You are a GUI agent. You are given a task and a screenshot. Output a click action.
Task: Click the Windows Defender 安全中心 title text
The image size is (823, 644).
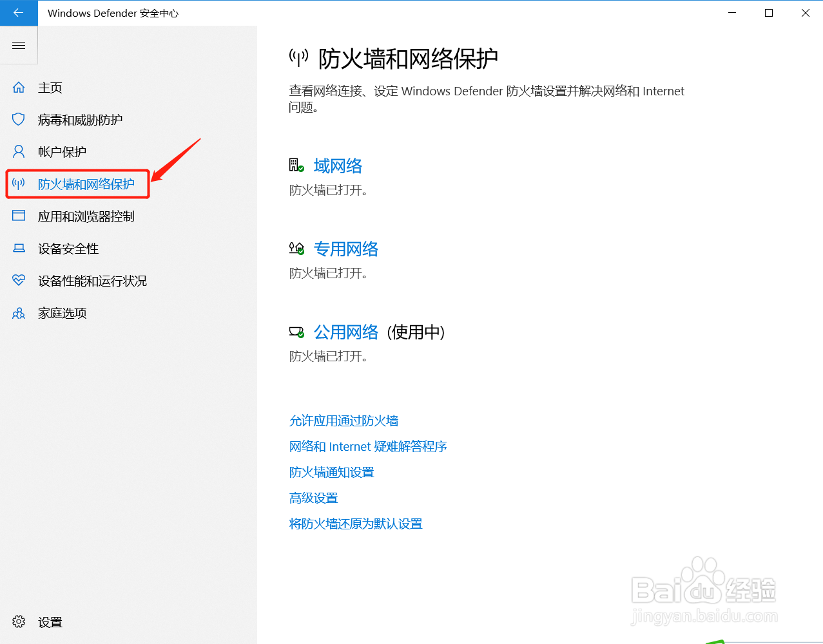(113, 13)
